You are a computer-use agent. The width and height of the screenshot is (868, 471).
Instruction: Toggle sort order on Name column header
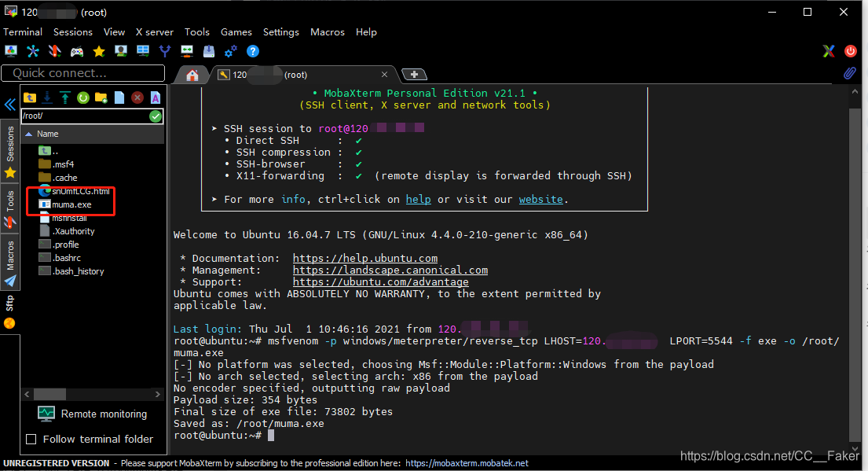(93, 134)
